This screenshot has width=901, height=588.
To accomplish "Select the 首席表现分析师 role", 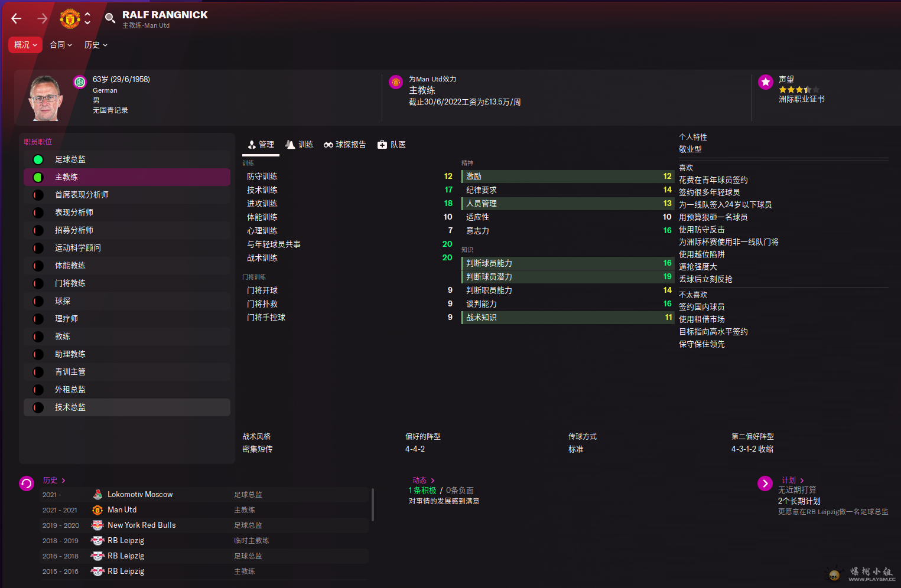I will (x=127, y=195).
